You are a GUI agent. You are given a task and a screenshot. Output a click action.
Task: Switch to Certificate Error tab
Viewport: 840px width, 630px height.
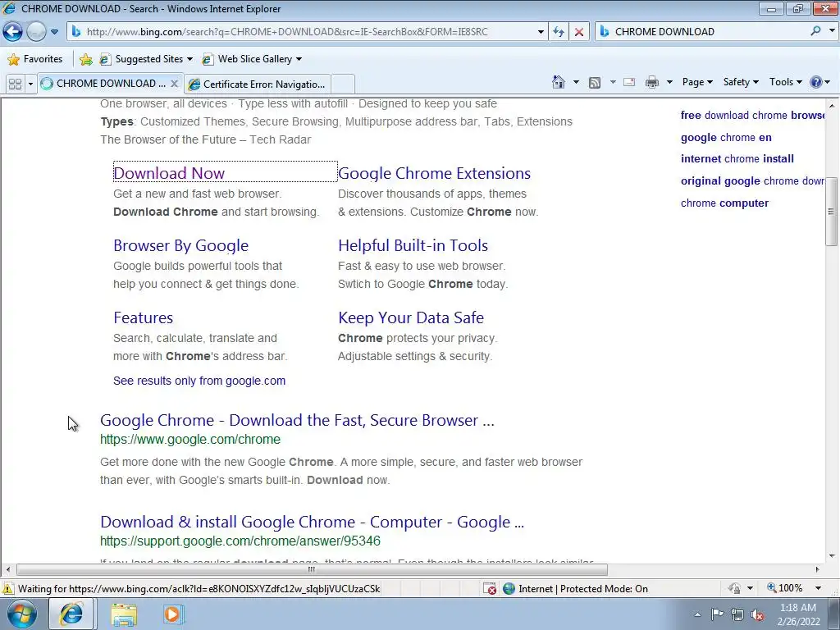click(x=257, y=84)
